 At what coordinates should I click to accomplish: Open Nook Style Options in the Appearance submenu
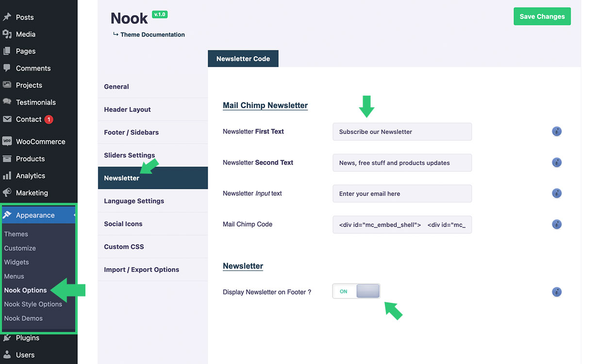(33, 304)
